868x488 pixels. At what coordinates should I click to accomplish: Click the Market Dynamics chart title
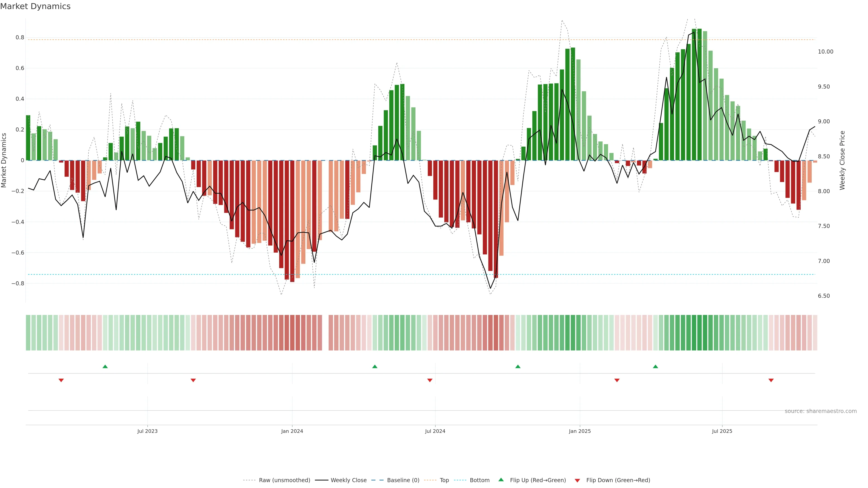coord(35,6)
